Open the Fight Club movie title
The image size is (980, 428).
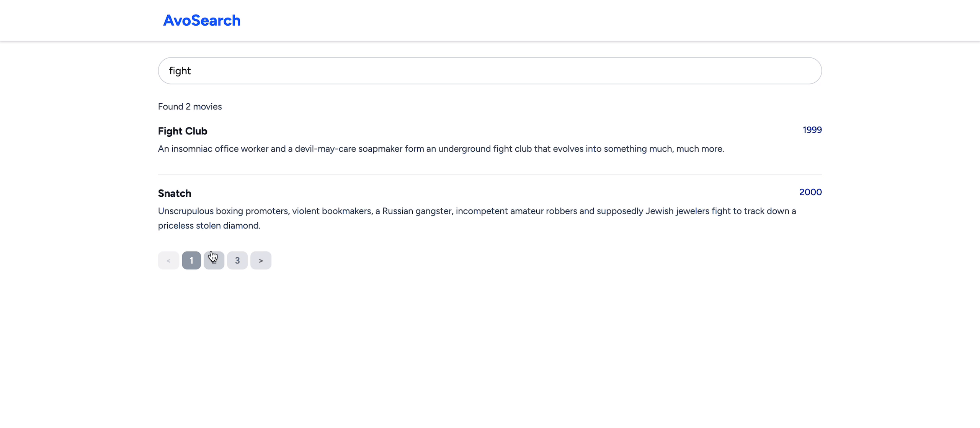[x=183, y=131]
